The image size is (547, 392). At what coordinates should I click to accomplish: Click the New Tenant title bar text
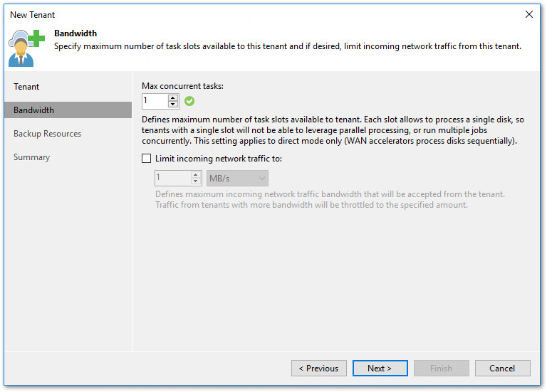[x=33, y=14]
